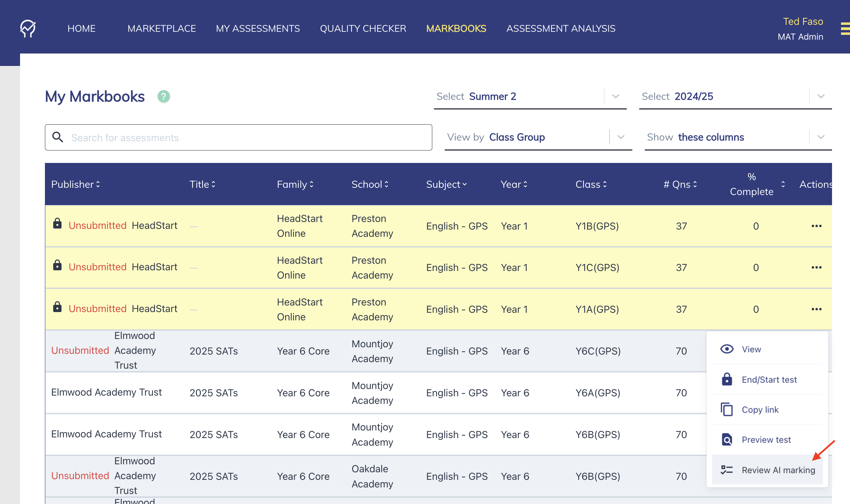This screenshot has width=850, height=504.
Task: Click the Search for assessments field
Action: pyautogui.click(x=238, y=137)
